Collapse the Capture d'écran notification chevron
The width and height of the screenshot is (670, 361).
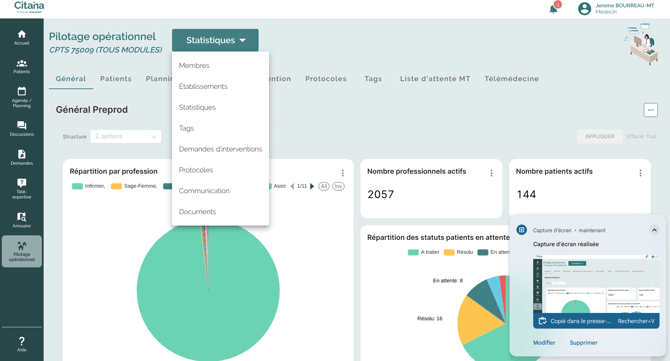[x=654, y=230]
